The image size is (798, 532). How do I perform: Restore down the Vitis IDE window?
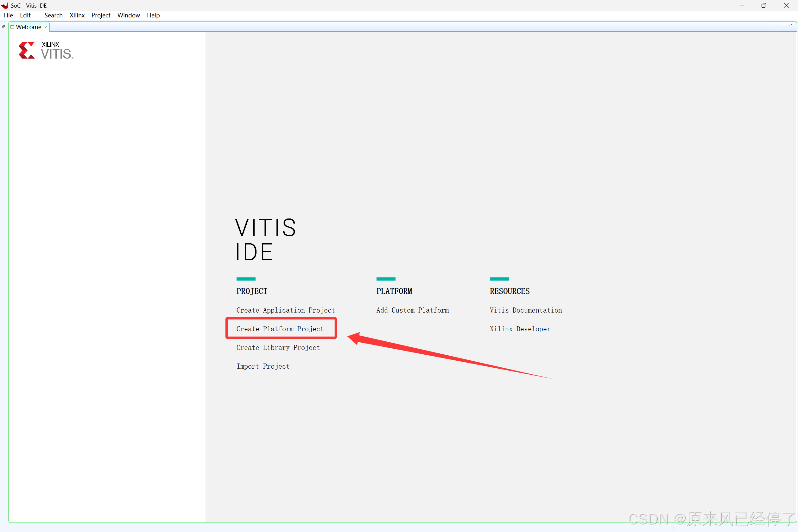tap(764, 5)
